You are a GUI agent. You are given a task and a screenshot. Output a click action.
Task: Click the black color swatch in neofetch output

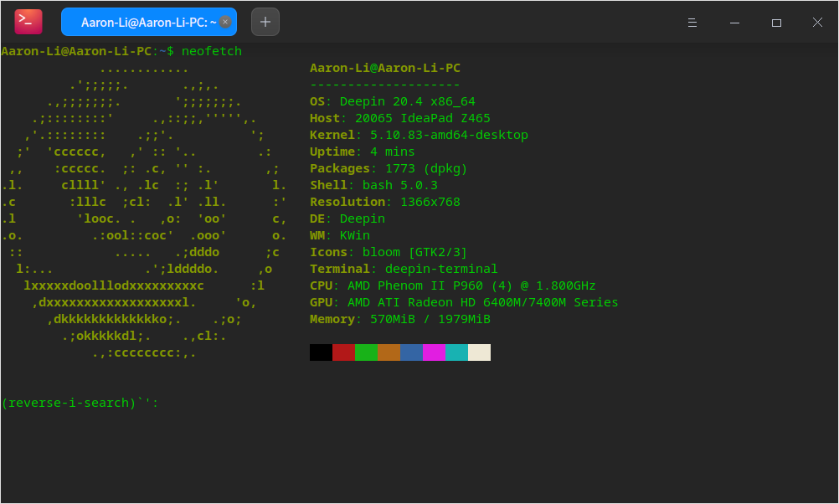click(321, 352)
